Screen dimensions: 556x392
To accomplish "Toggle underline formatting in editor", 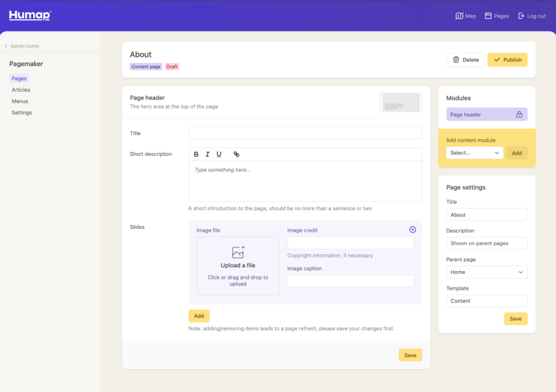I will [x=219, y=154].
